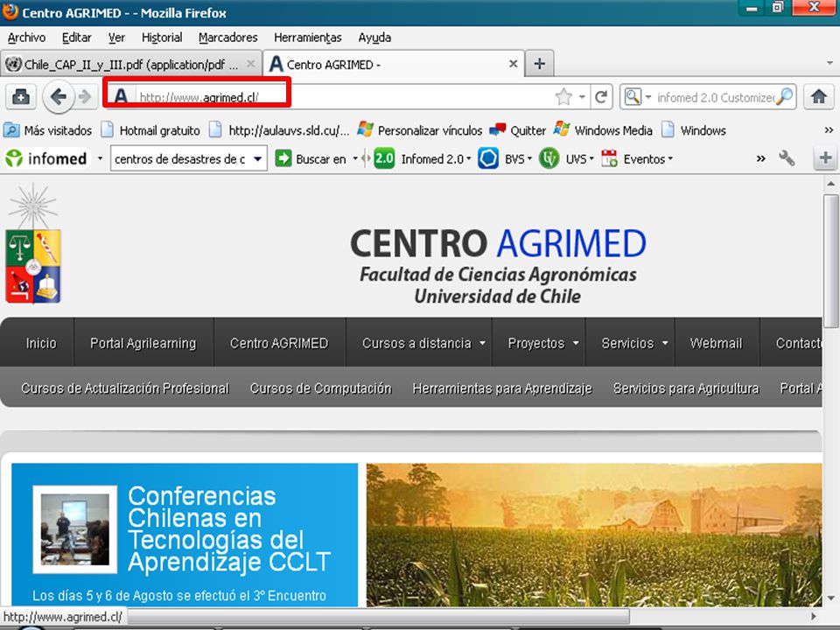Open the address bar history dropdown arrow

point(582,97)
